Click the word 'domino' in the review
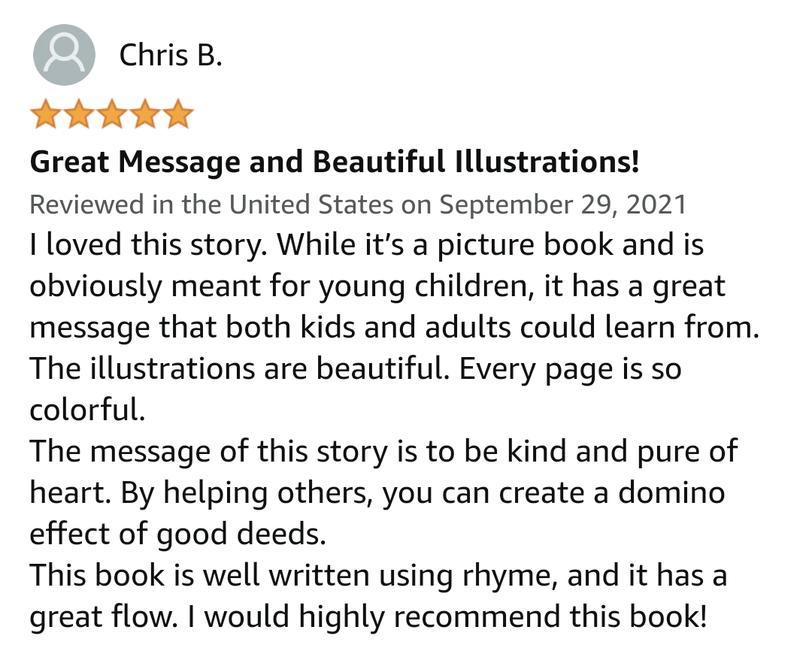Viewport: 812px width, 651px height. (x=671, y=492)
